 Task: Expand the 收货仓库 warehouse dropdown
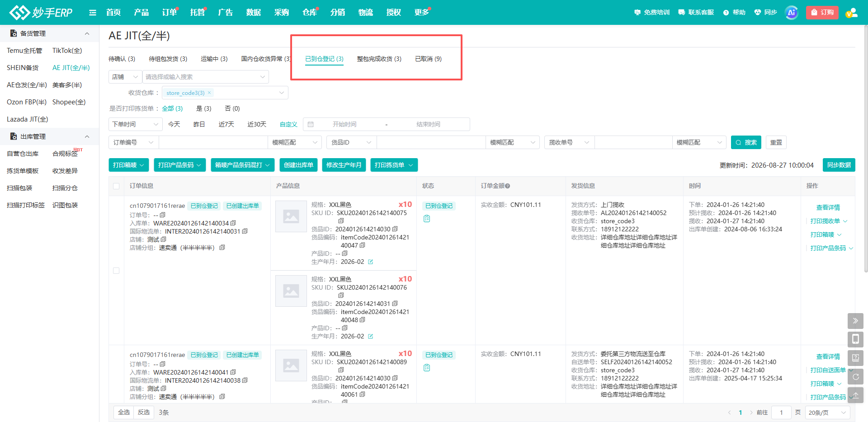[225, 93]
